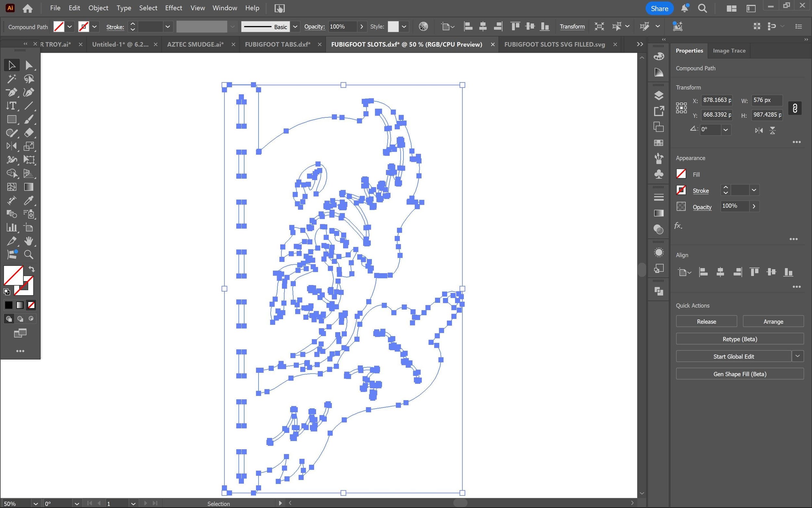Open the Layers panel icon

point(659,96)
